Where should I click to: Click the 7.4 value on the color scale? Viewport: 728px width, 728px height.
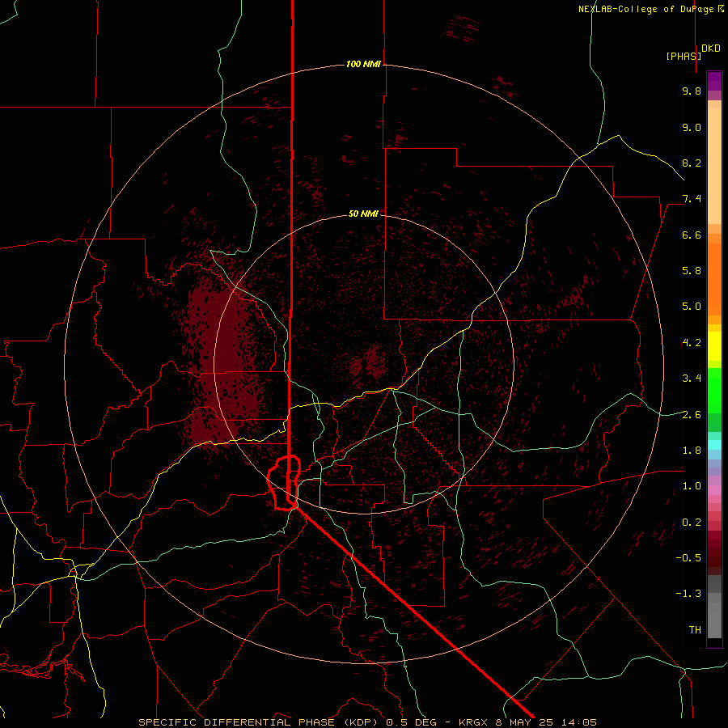pos(692,199)
